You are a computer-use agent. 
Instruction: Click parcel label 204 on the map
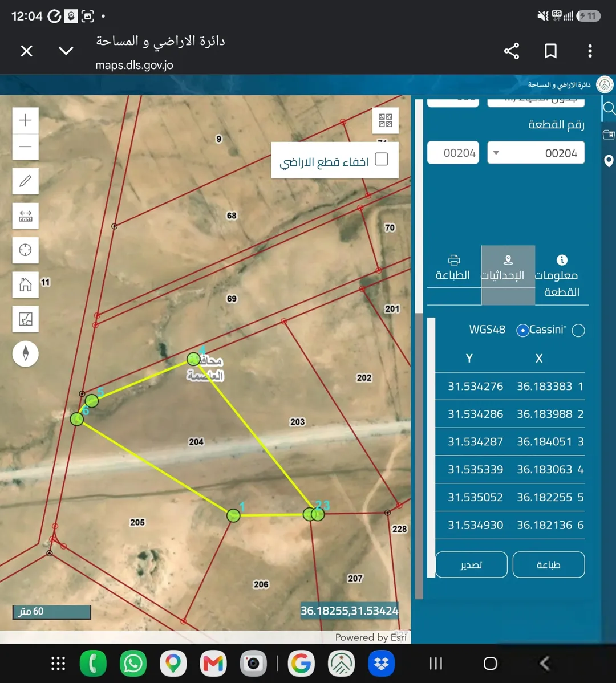coord(196,442)
